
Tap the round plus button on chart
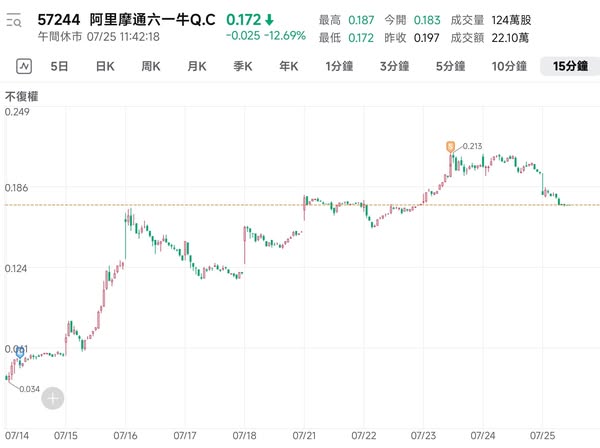[52, 398]
